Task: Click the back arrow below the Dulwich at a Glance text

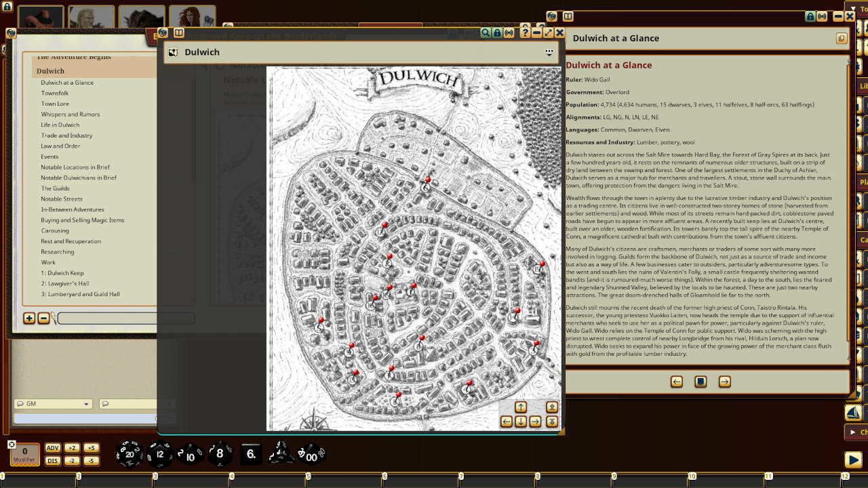Action: 676,382
